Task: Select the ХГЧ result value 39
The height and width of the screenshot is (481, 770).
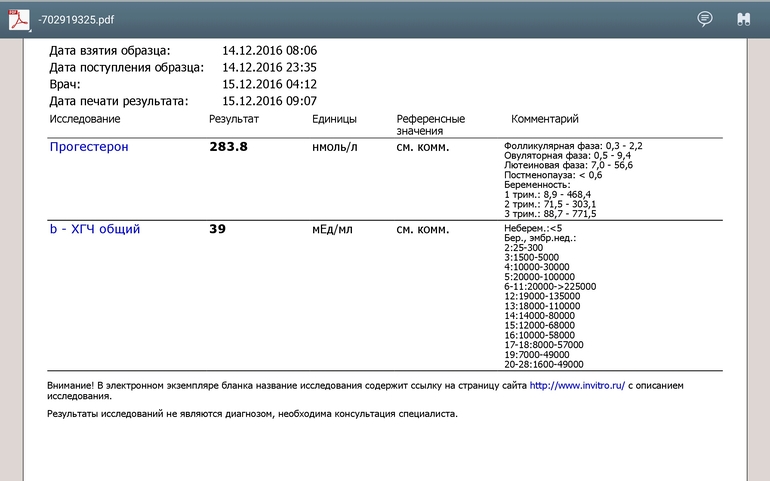Action: coord(218,229)
